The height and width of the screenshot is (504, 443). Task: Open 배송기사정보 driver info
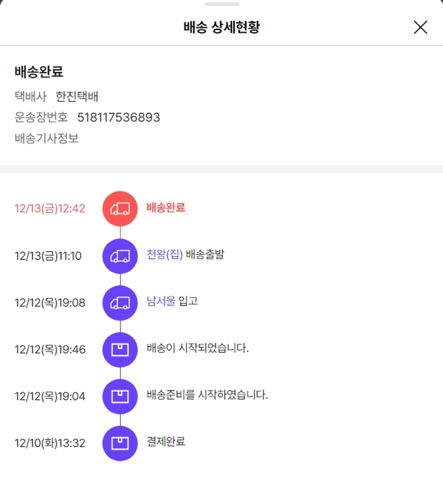click(x=47, y=139)
